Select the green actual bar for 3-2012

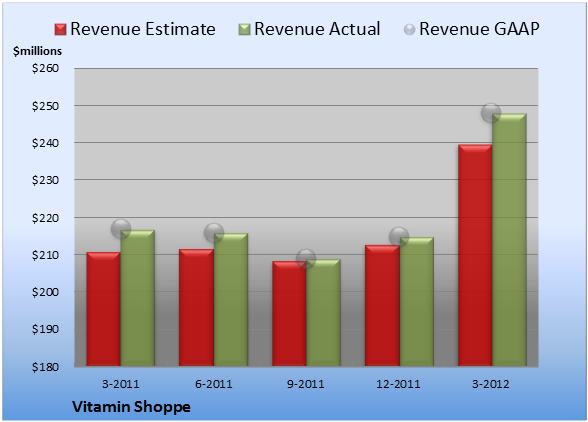click(x=509, y=240)
